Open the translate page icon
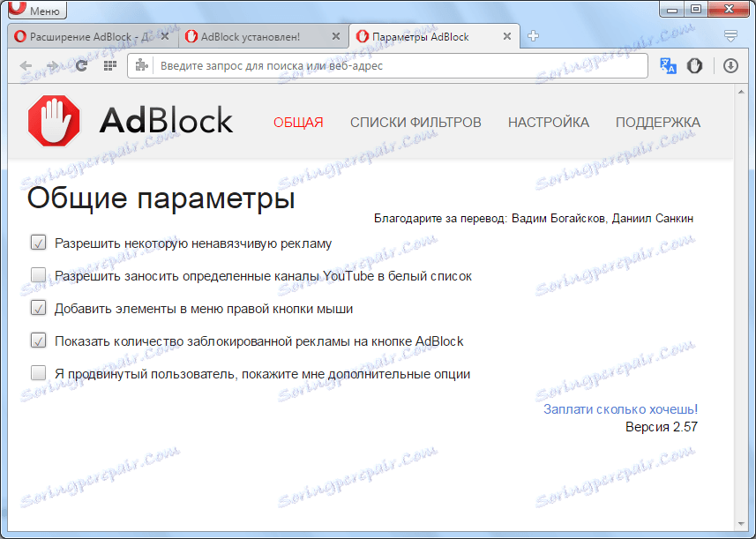The height and width of the screenshot is (539, 756). (668, 65)
